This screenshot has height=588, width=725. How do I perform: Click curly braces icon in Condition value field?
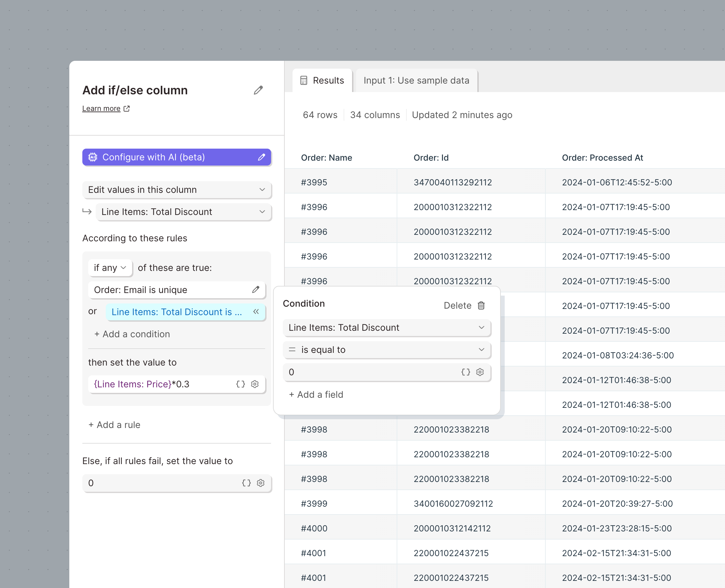click(x=466, y=372)
